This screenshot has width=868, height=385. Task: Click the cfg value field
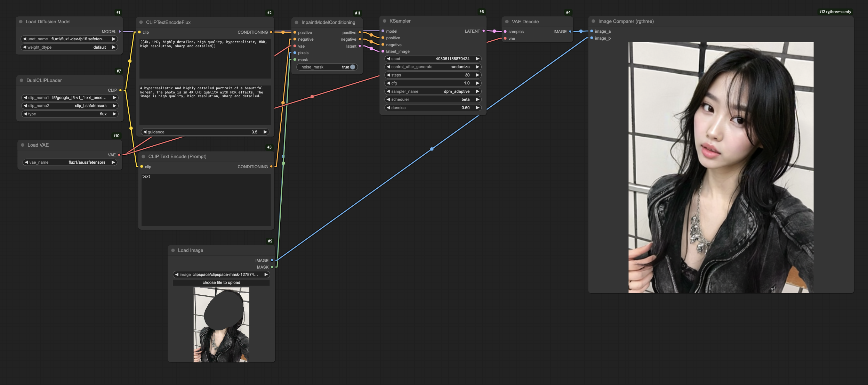pos(433,83)
